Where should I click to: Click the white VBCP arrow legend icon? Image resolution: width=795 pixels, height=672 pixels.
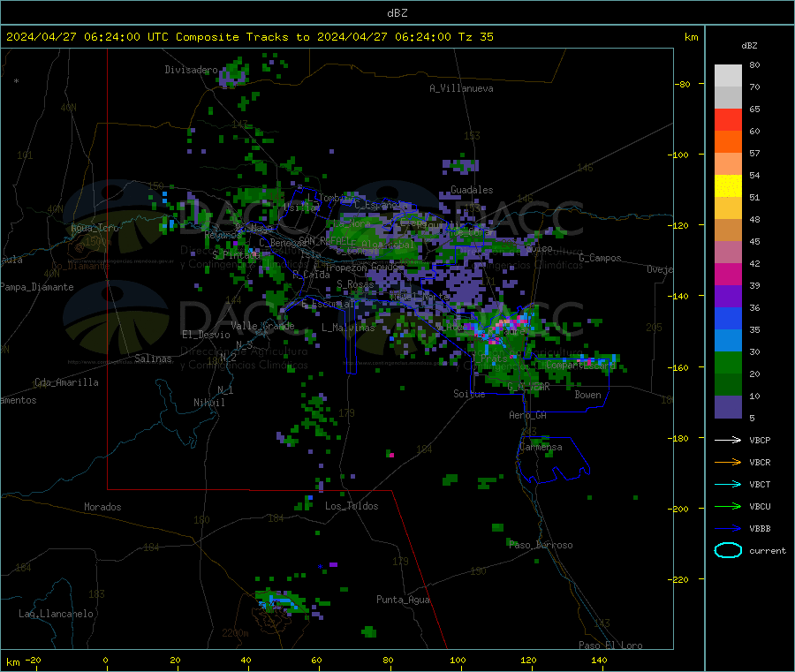pyautogui.click(x=728, y=440)
